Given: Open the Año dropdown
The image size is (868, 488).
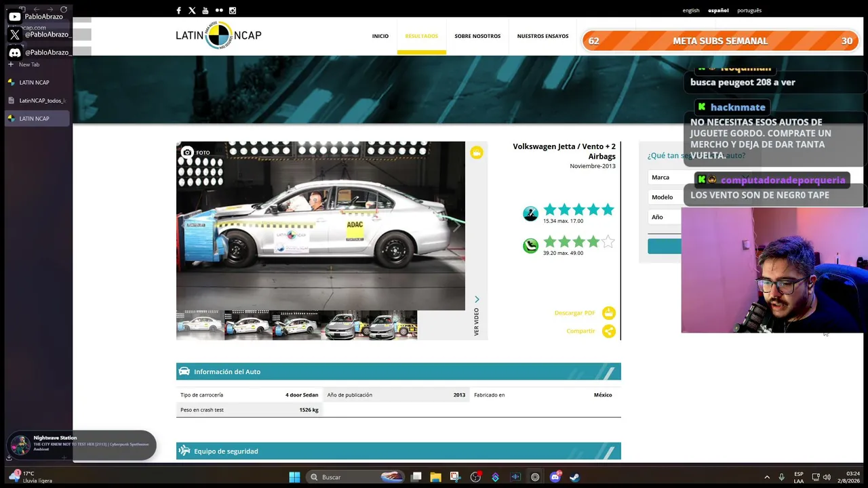Looking at the screenshot, I should point(665,217).
